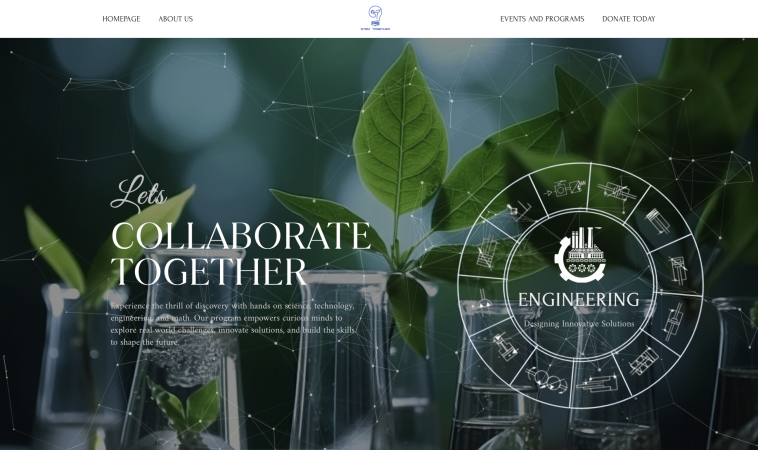758x450 pixels.
Task: Select the upright hatched cylinder segment on wheel left
Action: click(486, 251)
